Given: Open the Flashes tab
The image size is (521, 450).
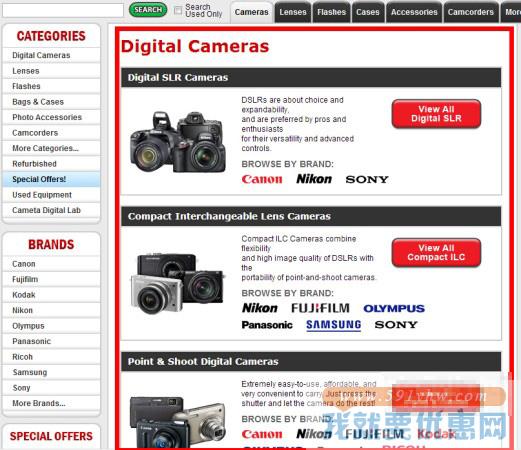Looking at the screenshot, I should 331,12.
